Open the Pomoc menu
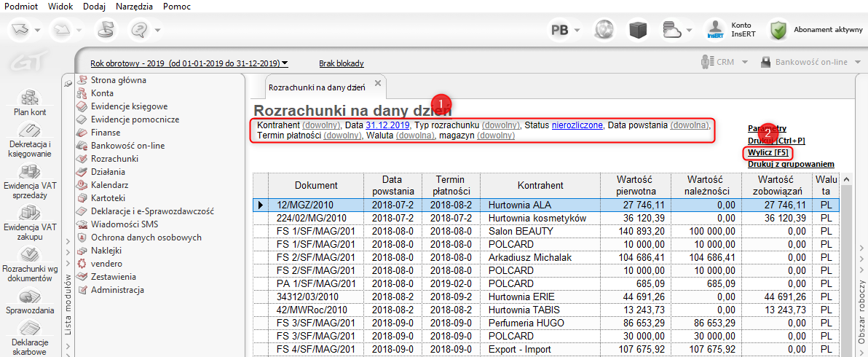This screenshot has width=868, height=357. 177,7
